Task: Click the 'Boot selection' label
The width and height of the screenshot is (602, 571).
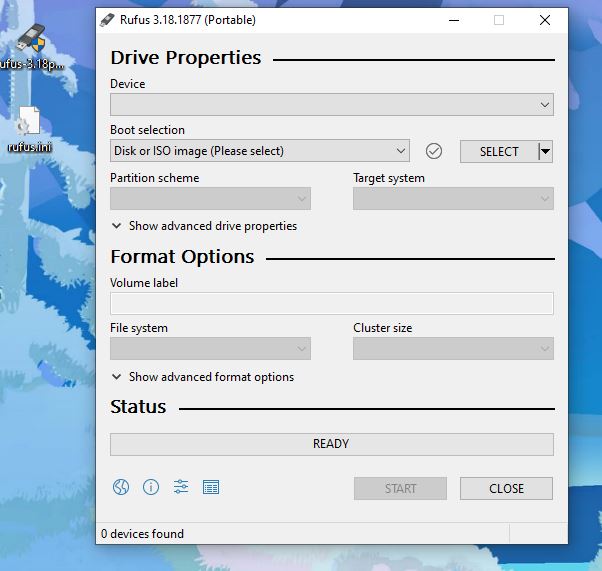Action: [x=147, y=130]
